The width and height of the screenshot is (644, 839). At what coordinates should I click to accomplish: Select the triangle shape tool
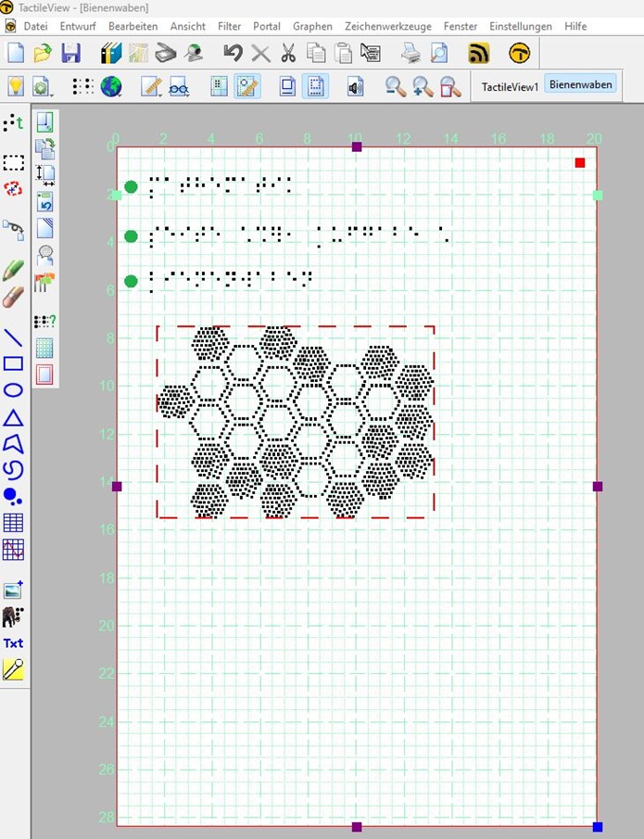click(13, 417)
